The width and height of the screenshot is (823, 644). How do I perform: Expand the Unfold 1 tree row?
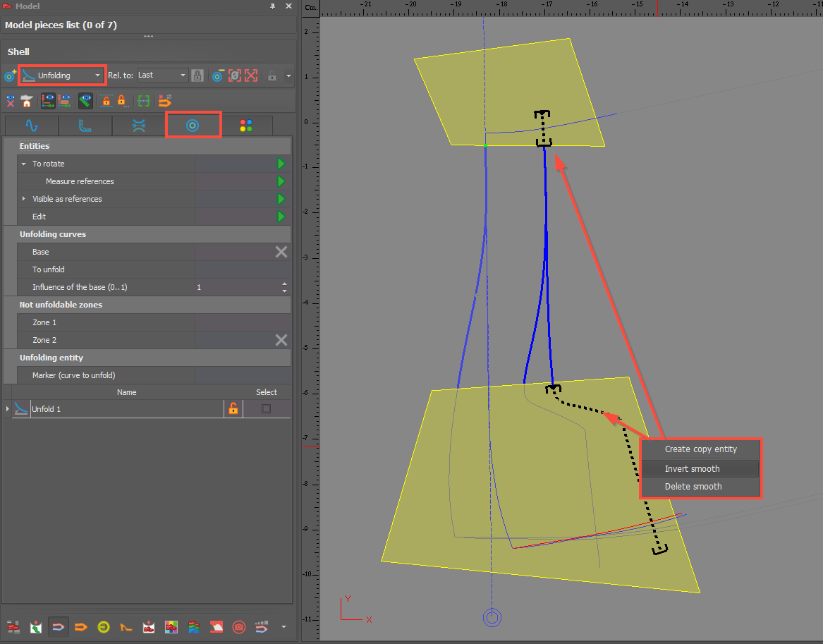pos(8,409)
